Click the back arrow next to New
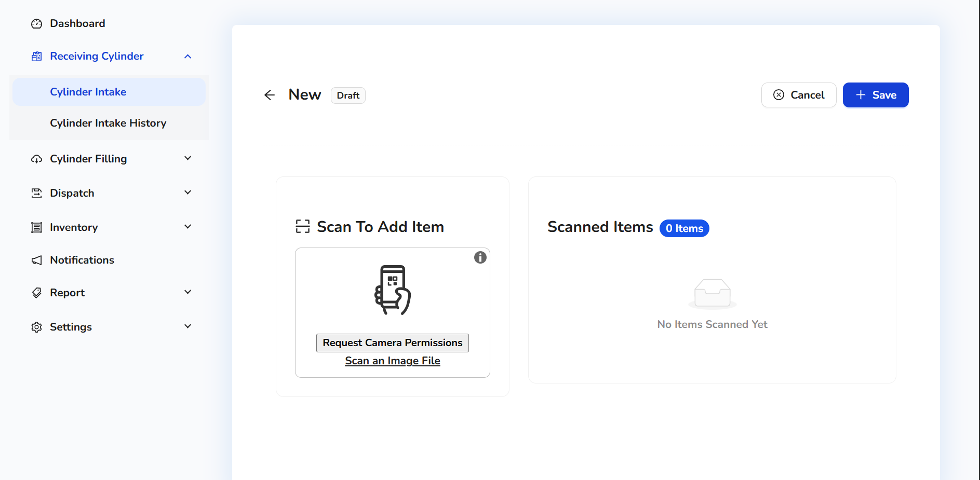 coord(269,95)
